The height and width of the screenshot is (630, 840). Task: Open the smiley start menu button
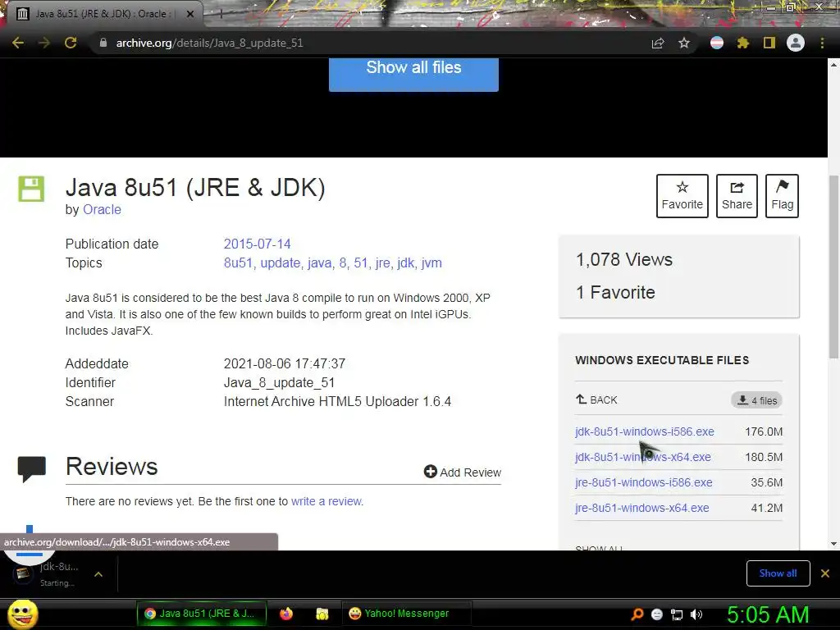coord(22,614)
